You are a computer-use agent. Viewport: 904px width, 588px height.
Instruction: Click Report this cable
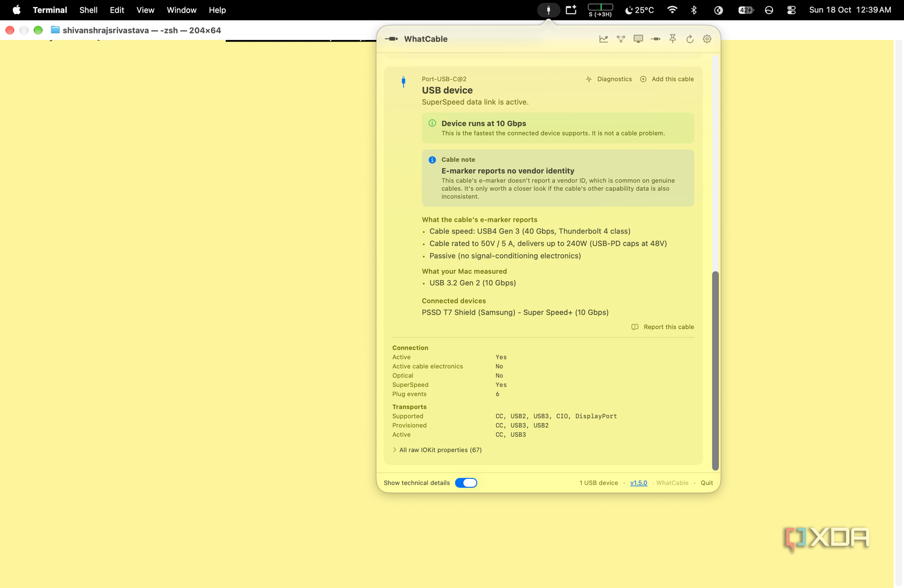pyautogui.click(x=663, y=327)
